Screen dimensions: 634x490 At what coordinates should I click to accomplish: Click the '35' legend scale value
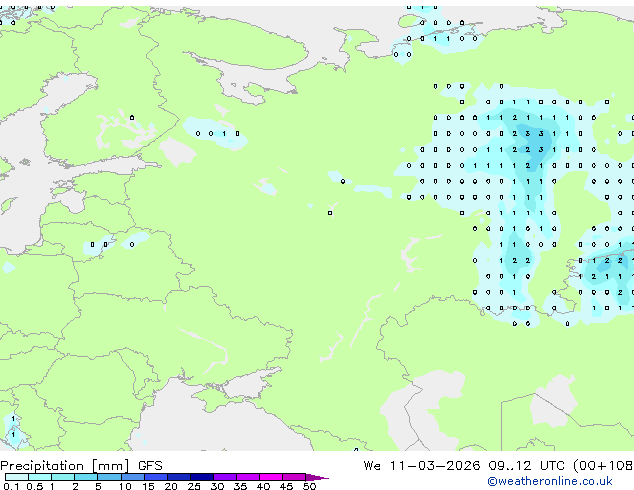point(240,486)
